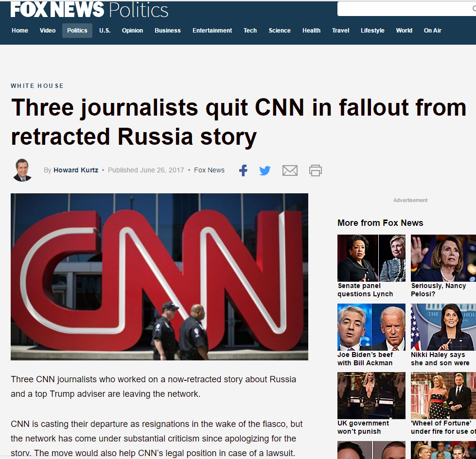This screenshot has width=476, height=459.
Task: Share article on Facebook icon
Action: pyautogui.click(x=243, y=170)
